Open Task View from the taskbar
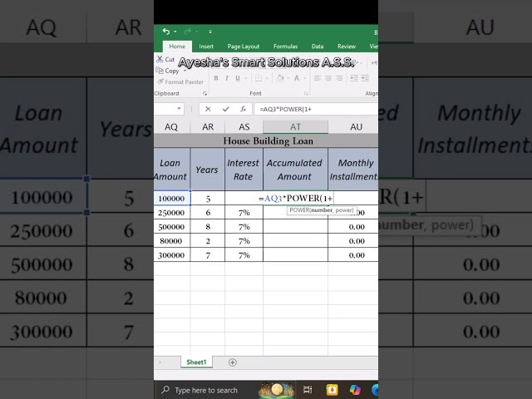This screenshot has height=399, width=532. pyautogui.click(x=308, y=390)
